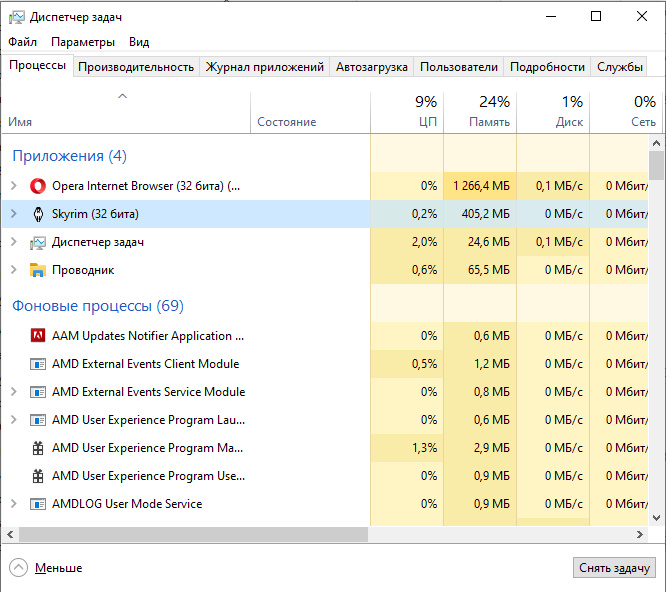Open the Параметры menu
The width and height of the screenshot is (666, 592).
[x=83, y=42]
